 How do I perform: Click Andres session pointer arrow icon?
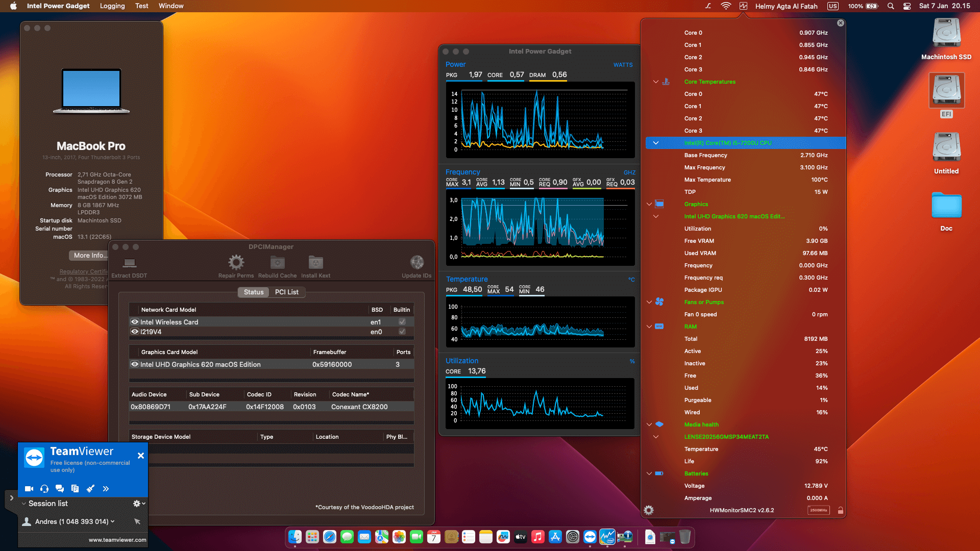click(137, 521)
